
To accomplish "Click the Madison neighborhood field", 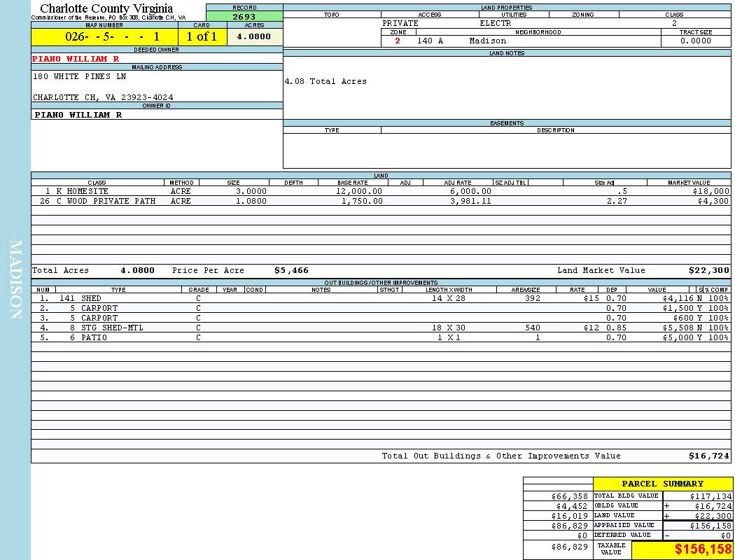I will tap(487, 41).
